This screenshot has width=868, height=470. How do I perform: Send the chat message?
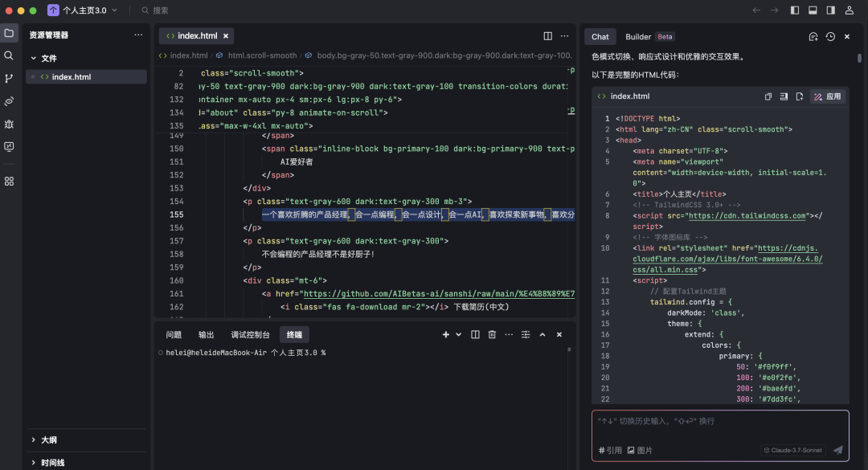click(838, 450)
